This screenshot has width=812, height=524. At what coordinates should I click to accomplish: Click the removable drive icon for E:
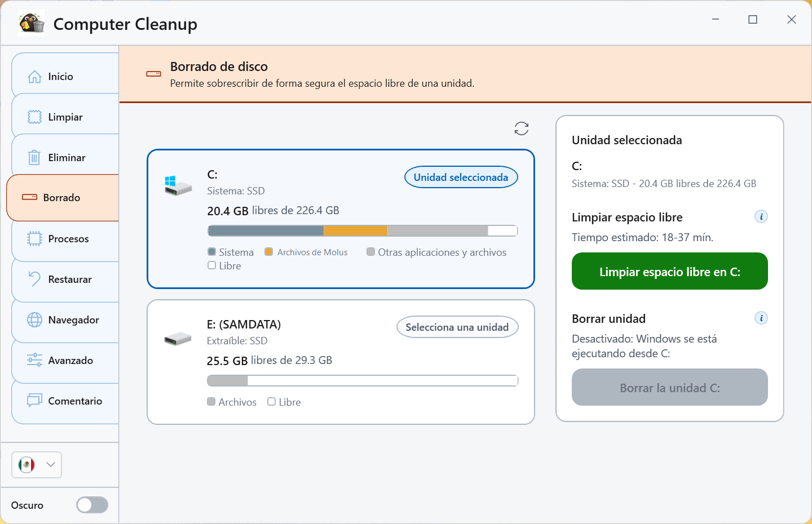[x=178, y=339]
